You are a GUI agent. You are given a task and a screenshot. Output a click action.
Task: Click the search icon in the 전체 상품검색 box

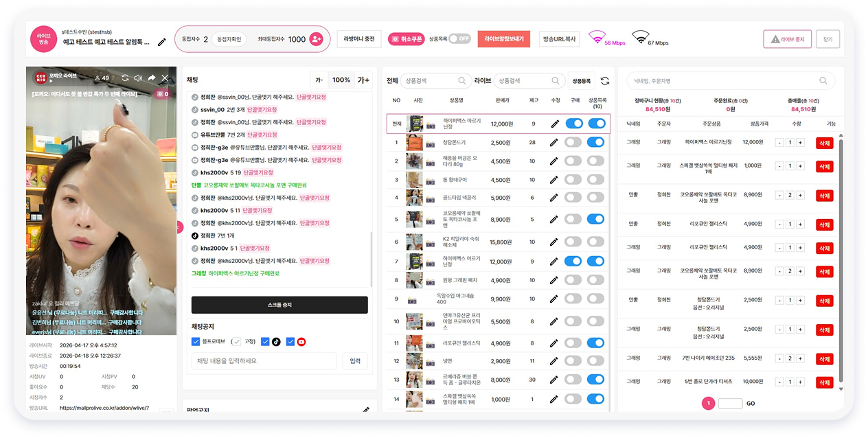tap(462, 81)
